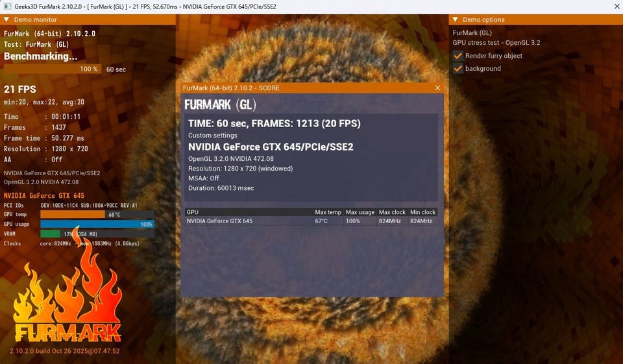Viewport: 623px width, 364px height.
Task: Click the Custom settings text
Action: click(x=213, y=136)
